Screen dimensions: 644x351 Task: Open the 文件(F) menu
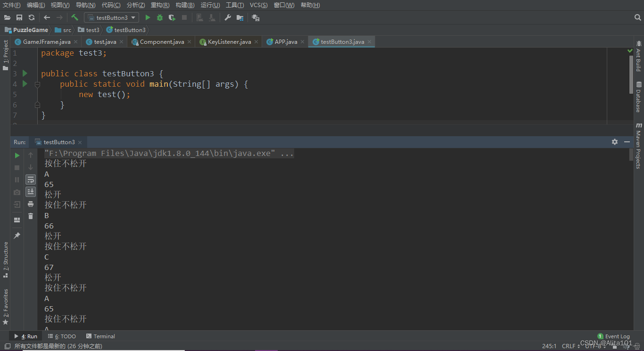coord(12,5)
